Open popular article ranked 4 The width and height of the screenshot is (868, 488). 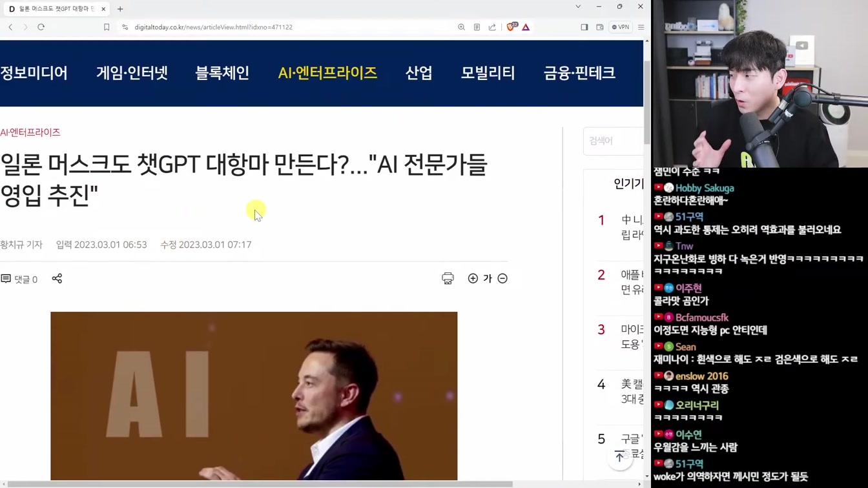pyautogui.click(x=631, y=392)
